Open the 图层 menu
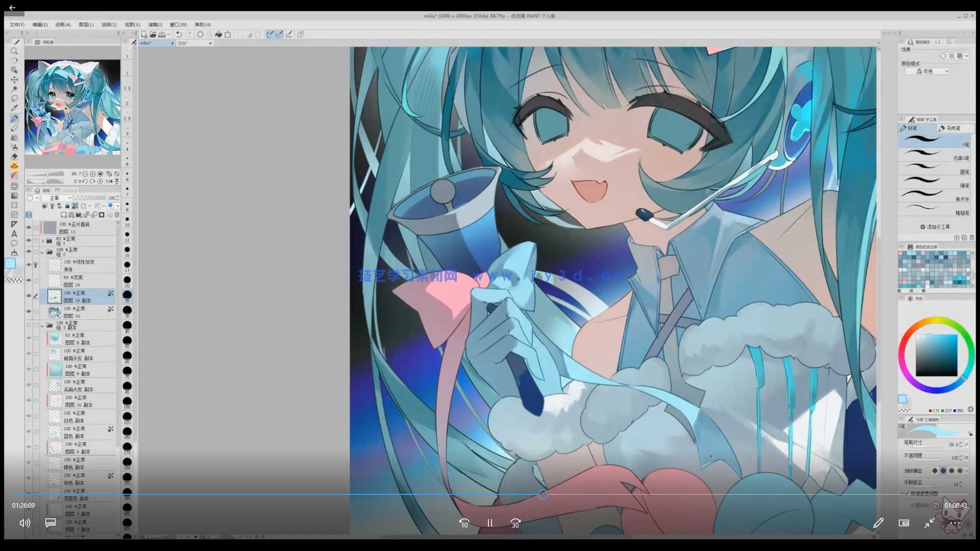Image resolution: width=980 pixels, height=551 pixels. [x=86, y=24]
